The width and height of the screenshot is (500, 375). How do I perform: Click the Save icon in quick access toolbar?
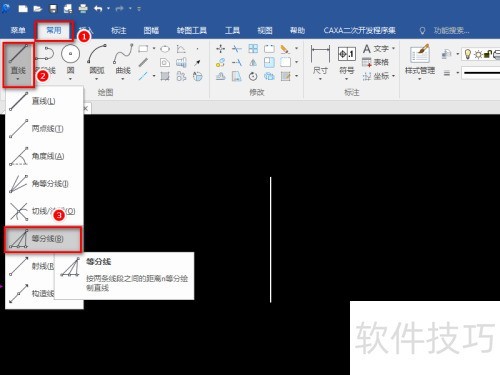(x=53, y=8)
